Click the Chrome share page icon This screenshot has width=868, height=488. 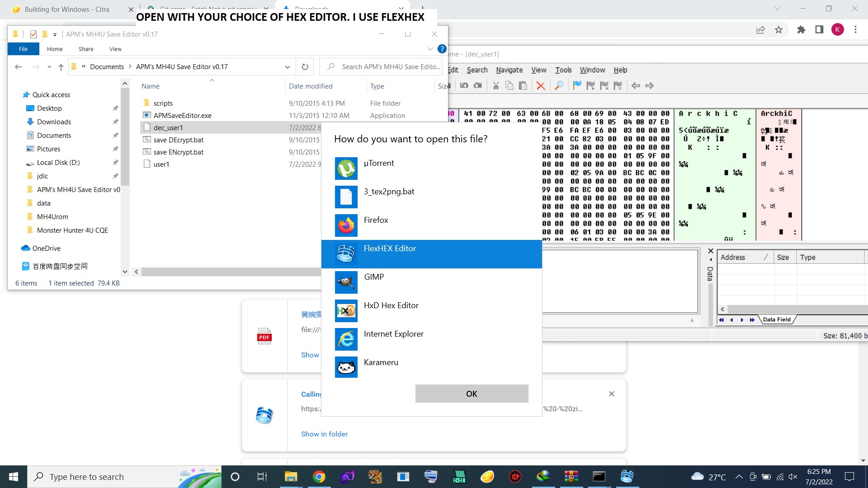tap(760, 30)
